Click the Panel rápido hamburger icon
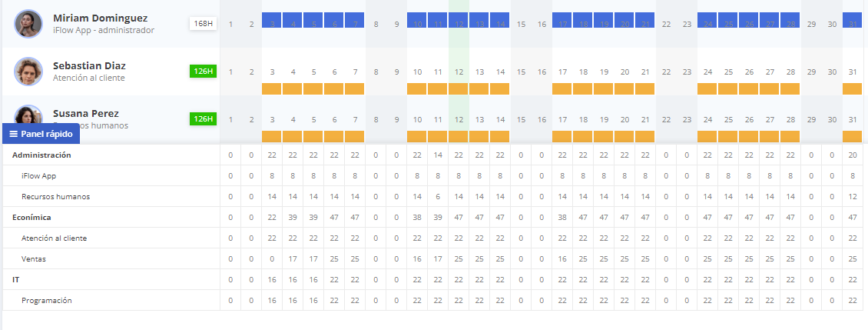Image resolution: width=868 pixels, height=330 pixels. [x=14, y=134]
